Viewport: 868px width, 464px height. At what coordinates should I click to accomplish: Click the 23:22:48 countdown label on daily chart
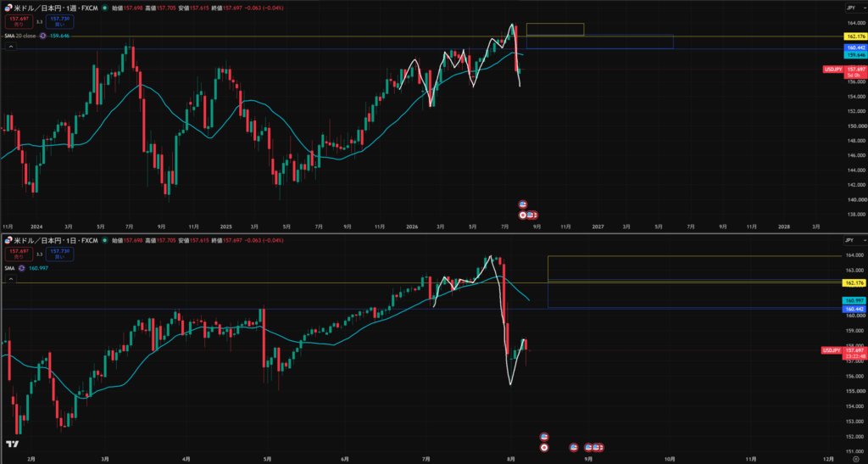click(856, 356)
